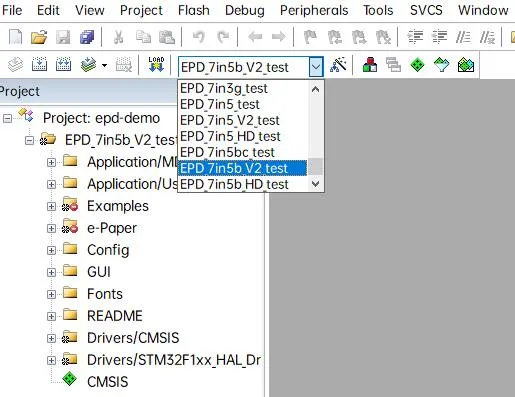Click the dropdown list scroll up arrow

point(315,89)
